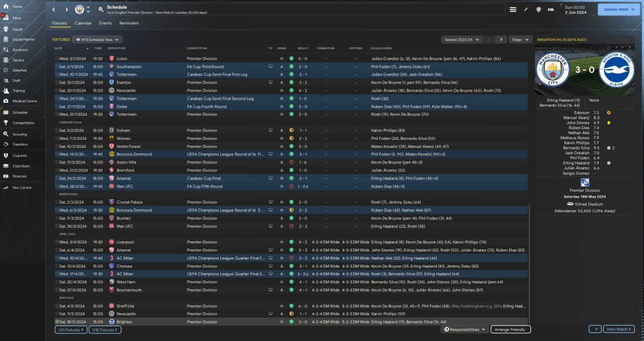Open the Filter dropdown
The width and height of the screenshot is (644, 341).
click(521, 39)
